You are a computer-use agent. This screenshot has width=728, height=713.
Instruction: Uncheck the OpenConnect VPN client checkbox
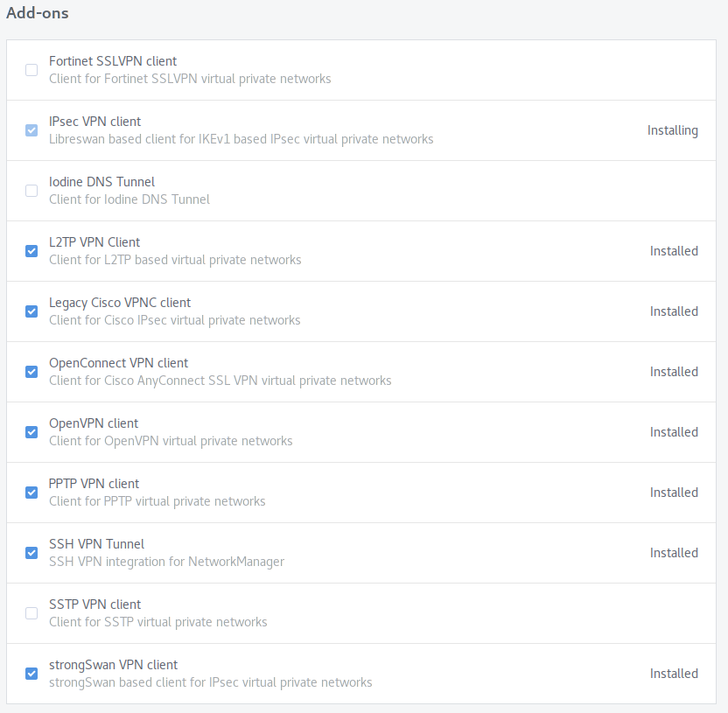31,372
